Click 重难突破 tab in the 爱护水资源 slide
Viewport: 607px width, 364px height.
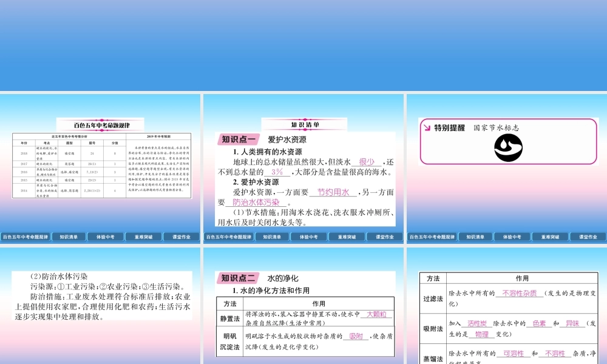tap(347, 237)
